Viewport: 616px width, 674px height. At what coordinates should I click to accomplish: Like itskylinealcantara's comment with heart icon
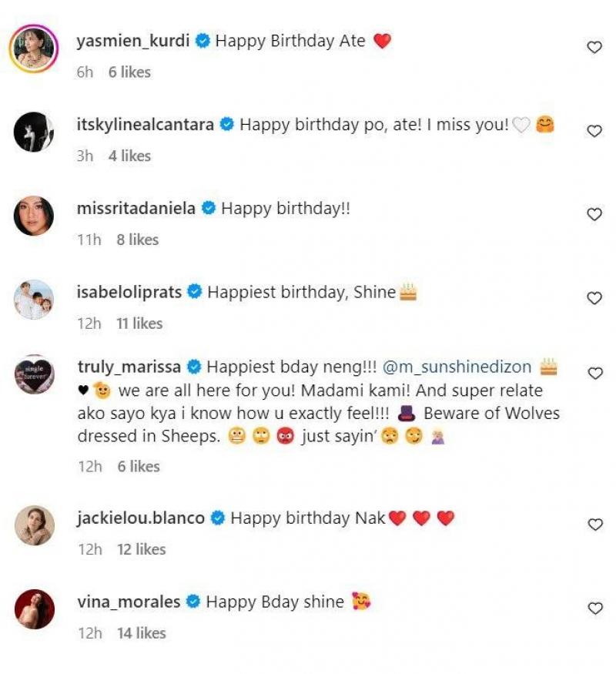594,132
